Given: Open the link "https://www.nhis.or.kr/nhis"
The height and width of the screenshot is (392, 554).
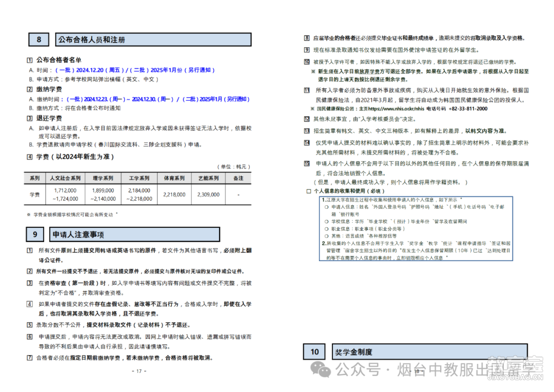Looking at the screenshot, I should point(396,108).
